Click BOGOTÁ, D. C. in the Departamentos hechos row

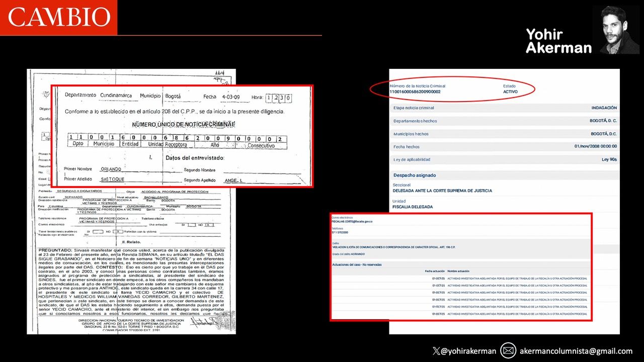click(x=603, y=121)
